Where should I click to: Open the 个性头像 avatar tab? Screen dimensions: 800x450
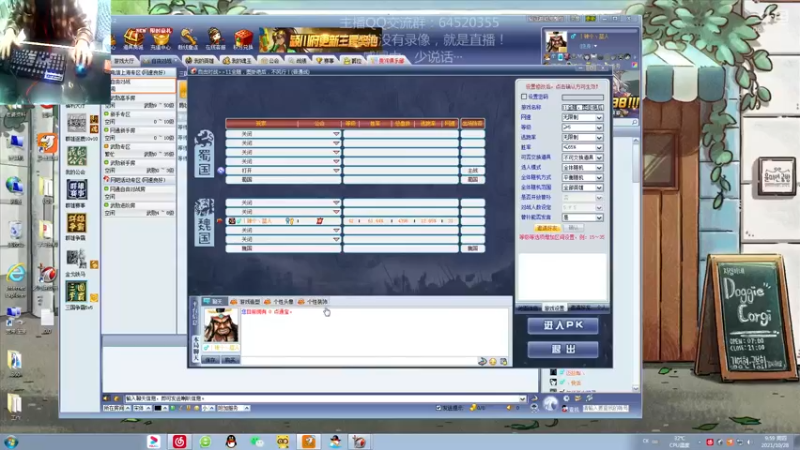click(279, 302)
